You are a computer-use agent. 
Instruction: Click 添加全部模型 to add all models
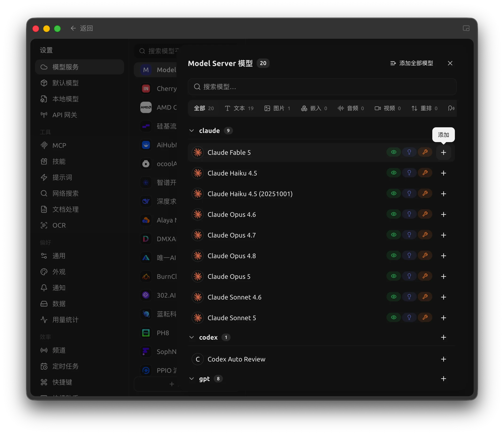pos(412,63)
